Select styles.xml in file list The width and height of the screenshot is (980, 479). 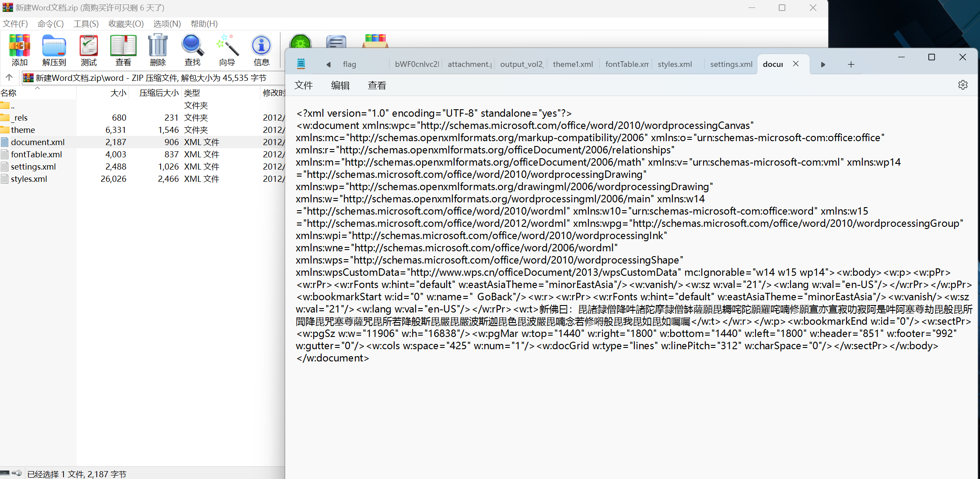(x=142, y=179)
